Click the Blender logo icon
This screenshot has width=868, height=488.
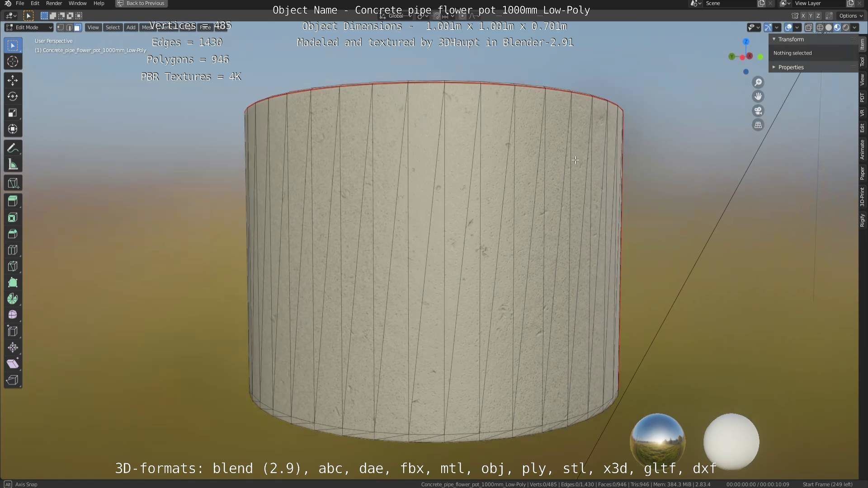pos(8,3)
